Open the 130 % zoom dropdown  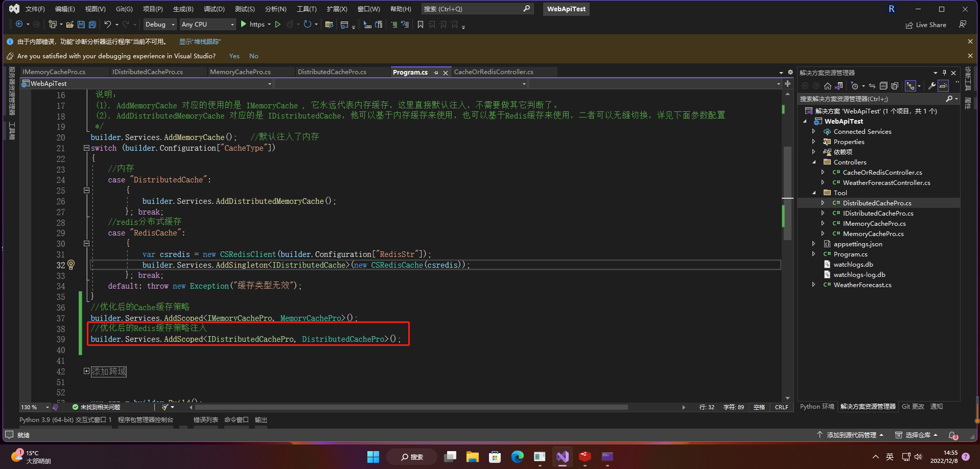pyautogui.click(x=47, y=407)
